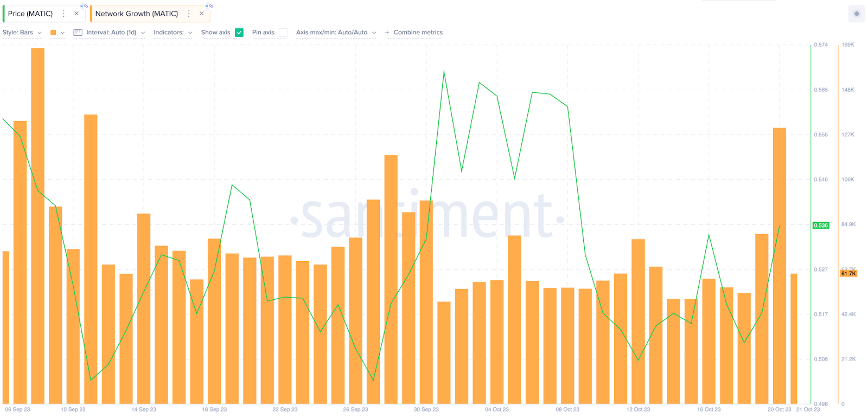
Task: Expand the Indicators dropdown
Action: (x=173, y=33)
